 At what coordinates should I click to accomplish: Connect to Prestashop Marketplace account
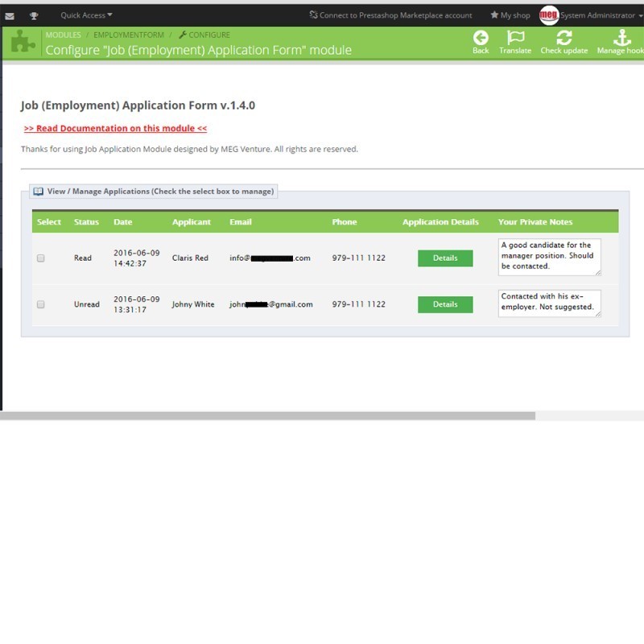(390, 15)
